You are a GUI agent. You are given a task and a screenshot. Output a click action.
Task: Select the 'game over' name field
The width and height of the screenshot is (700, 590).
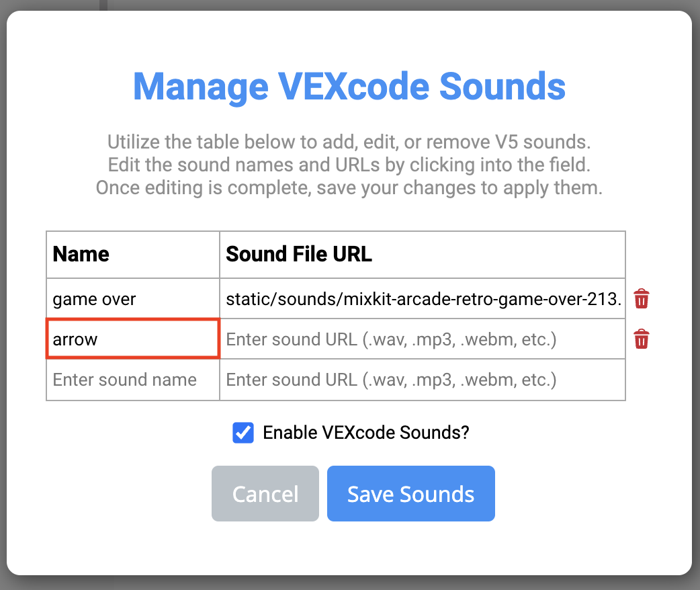pos(132,298)
